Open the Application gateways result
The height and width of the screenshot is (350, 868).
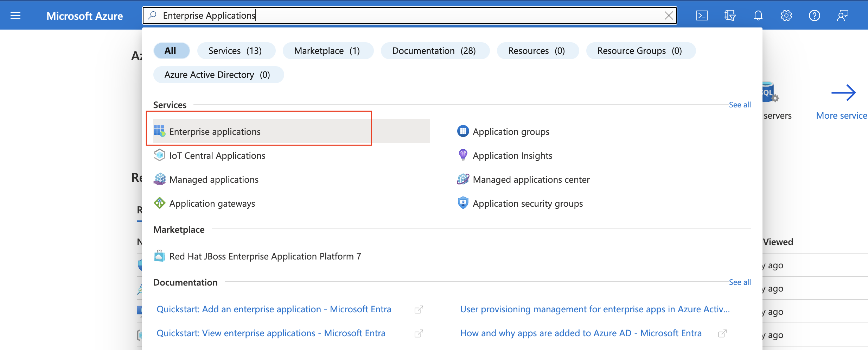(212, 203)
